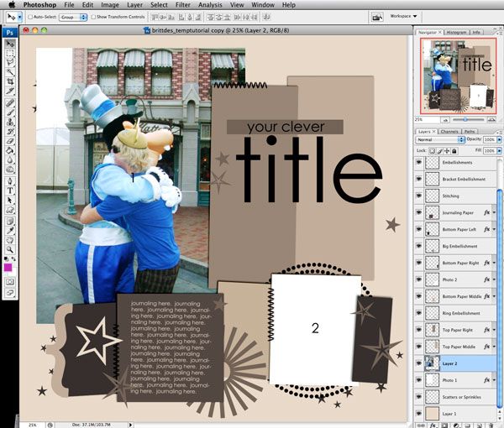Select the Move tool in the toolbox
The image size is (504, 428).
10,44
